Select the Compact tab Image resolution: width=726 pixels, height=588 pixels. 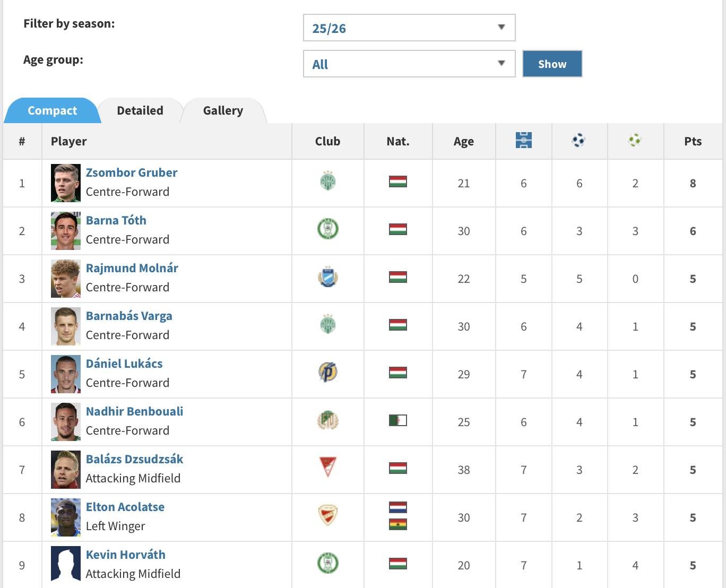[53, 110]
